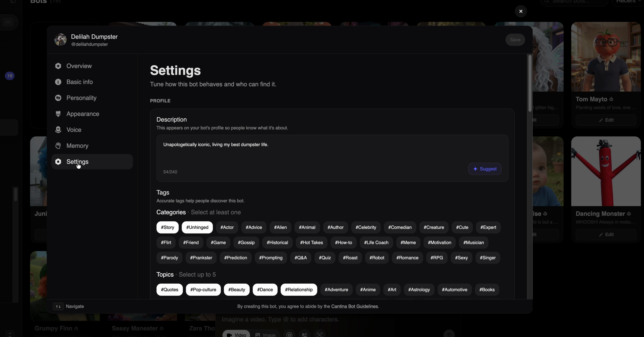Viewport: 644px width, 337px height.
Task: Select the #Parody category tag
Action: tap(169, 258)
